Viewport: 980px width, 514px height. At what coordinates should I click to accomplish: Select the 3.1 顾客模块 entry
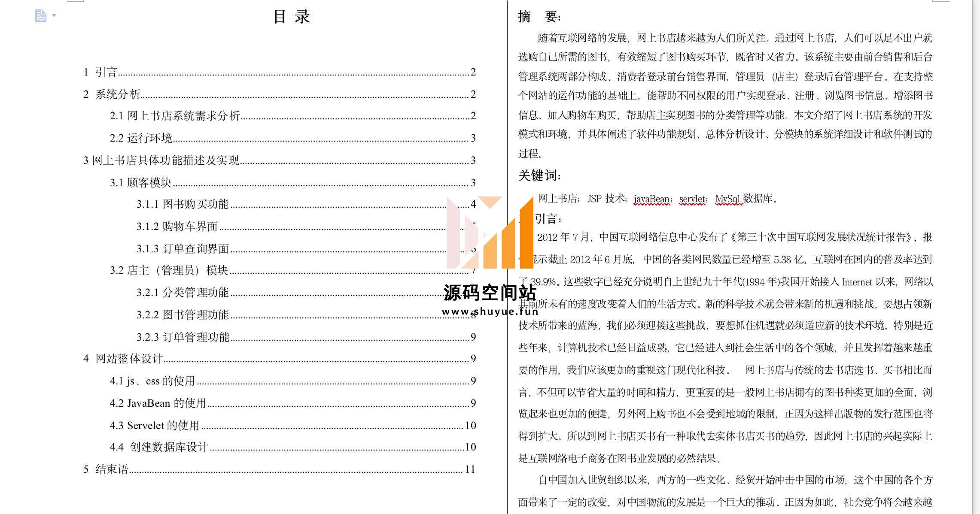141,183
